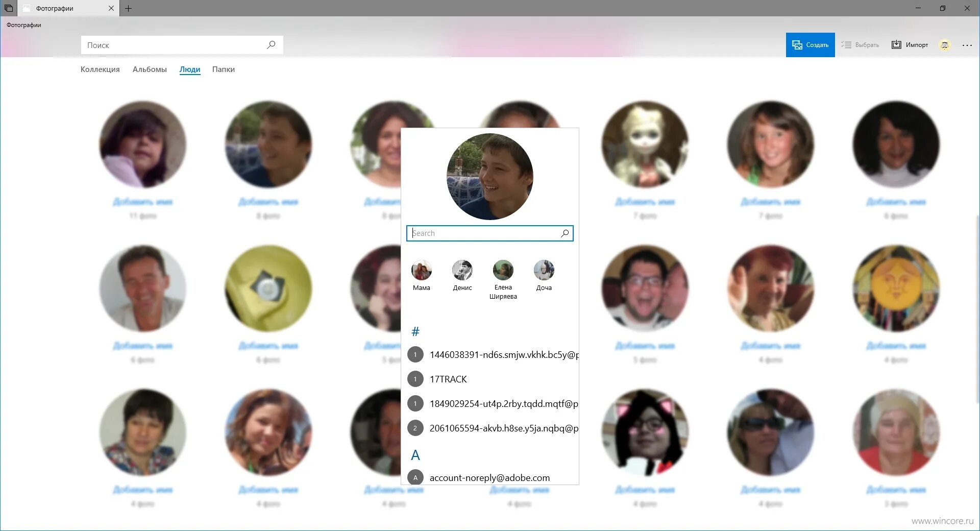
Task: Choose the Елена Ширяева contact avatar
Action: (x=503, y=270)
